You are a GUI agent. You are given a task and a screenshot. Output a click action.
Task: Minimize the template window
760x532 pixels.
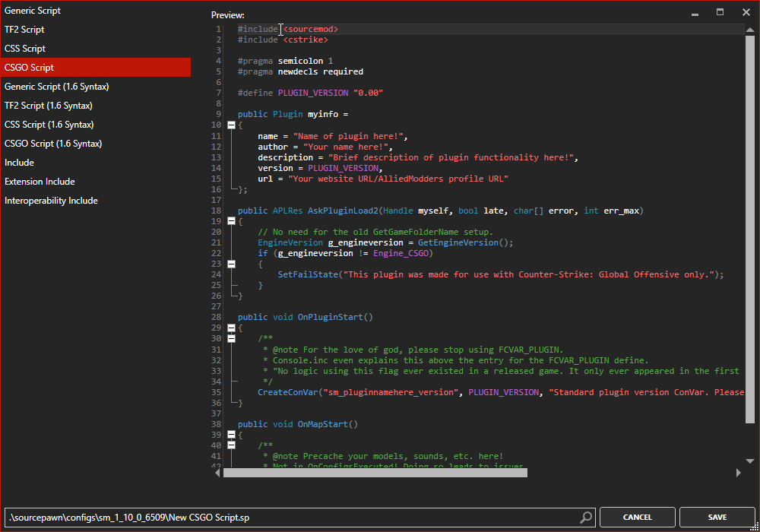tap(695, 13)
